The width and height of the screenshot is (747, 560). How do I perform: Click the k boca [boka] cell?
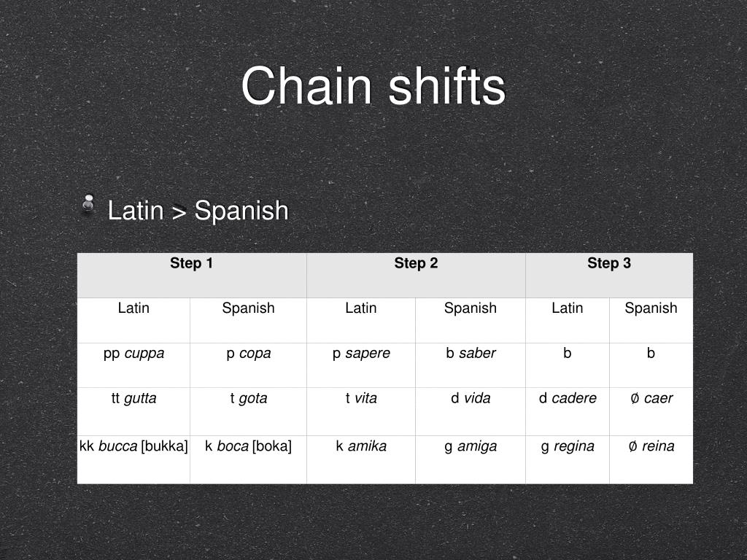click(248, 459)
